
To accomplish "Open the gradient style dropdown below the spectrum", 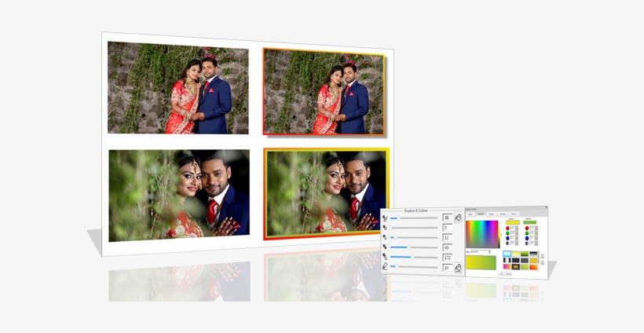I will tap(480, 251).
